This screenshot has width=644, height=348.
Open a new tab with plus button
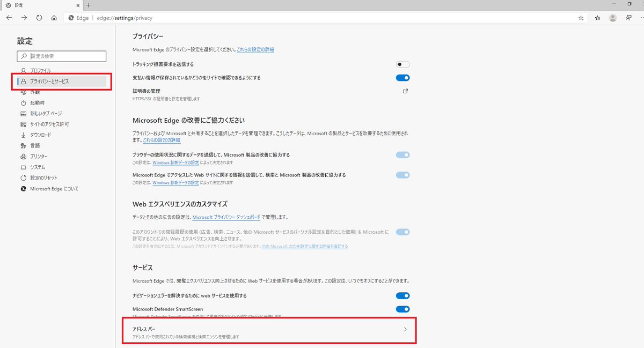pyautogui.click(x=89, y=5)
